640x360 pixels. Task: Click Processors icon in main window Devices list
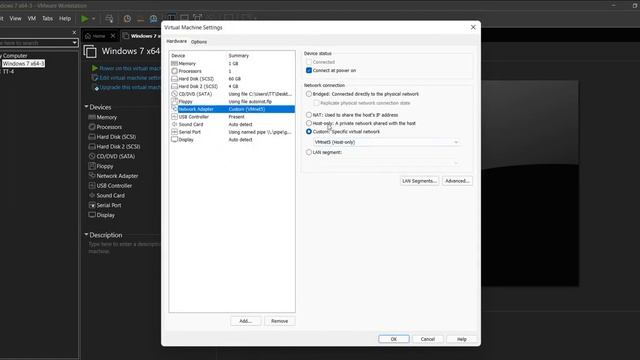92,127
